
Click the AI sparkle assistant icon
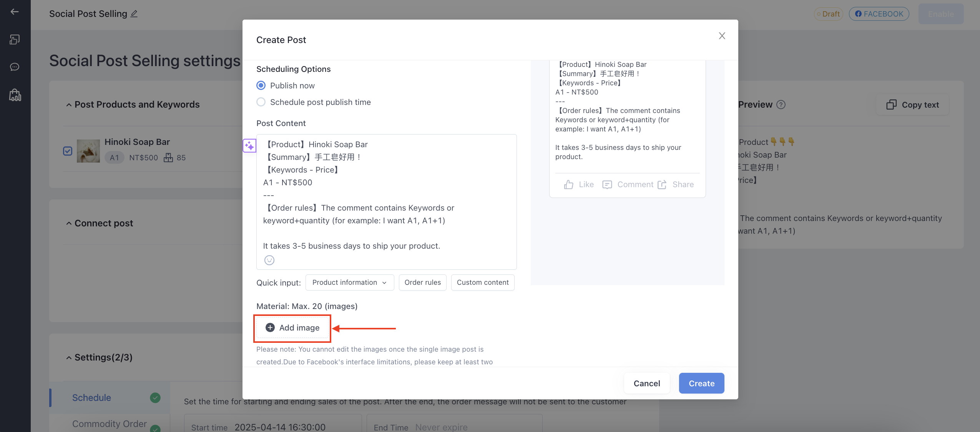point(249,146)
